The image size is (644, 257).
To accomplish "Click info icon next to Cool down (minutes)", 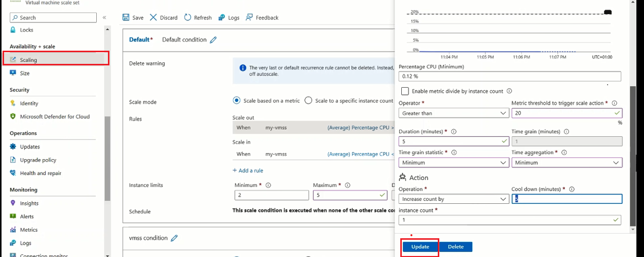I will [x=572, y=189].
